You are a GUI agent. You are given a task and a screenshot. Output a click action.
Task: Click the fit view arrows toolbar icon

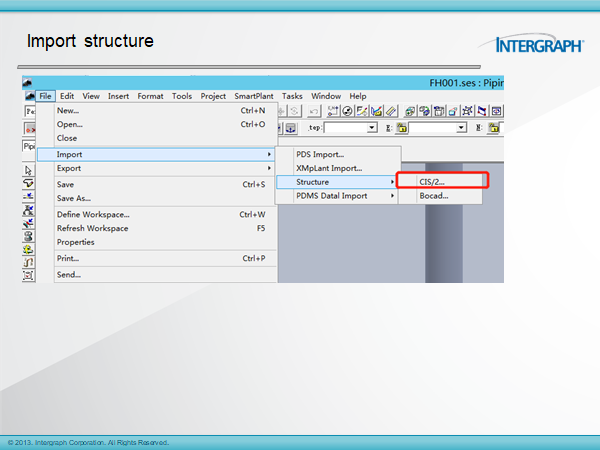click(x=467, y=111)
